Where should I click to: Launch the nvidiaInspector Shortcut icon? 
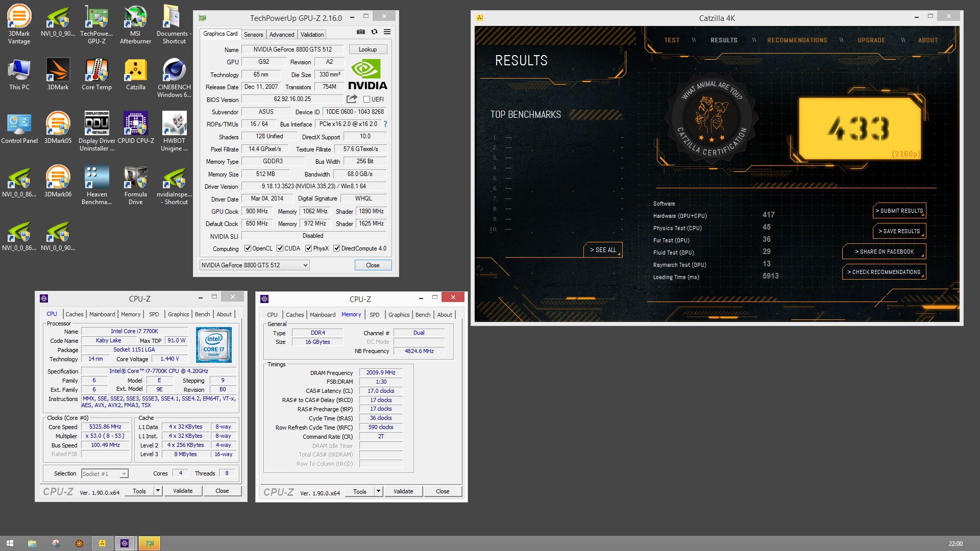[x=174, y=185]
